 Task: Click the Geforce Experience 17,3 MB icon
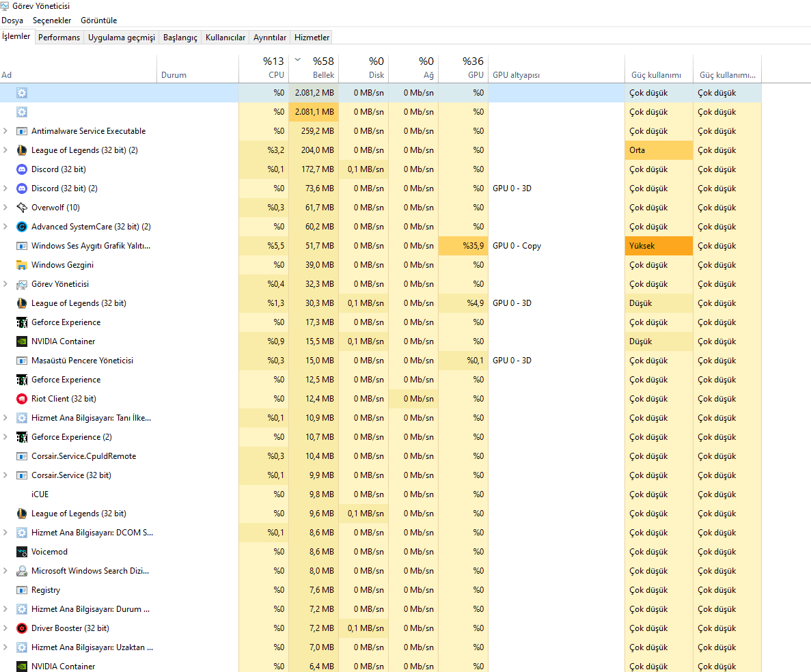click(22, 322)
